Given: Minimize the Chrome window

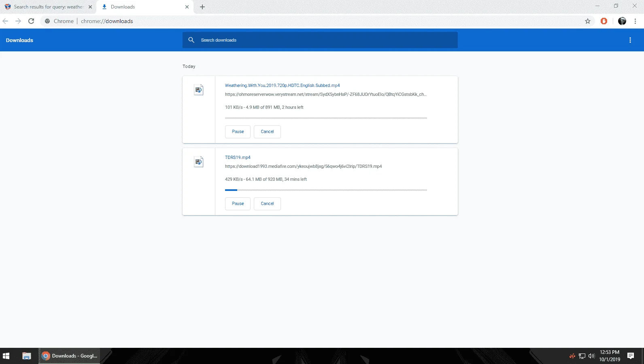Looking at the screenshot, I should [597, 6].
